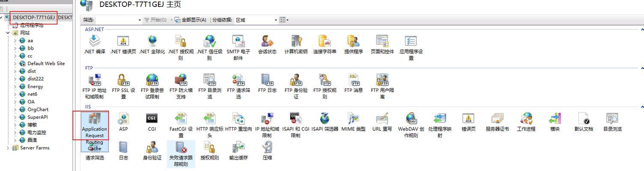This screenshot has height=171, width=644.
Task: Open the .NET 编译 feature
Action: tap(94, 45)
